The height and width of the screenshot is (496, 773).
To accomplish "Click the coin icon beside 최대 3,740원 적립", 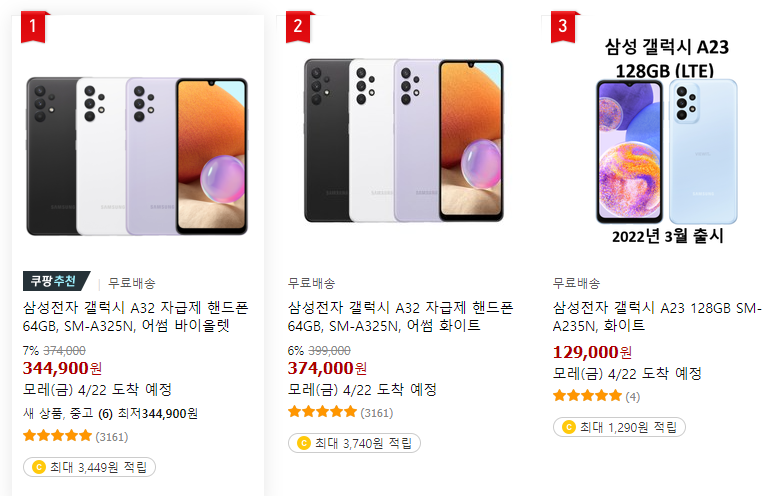I will pos(304,443).
